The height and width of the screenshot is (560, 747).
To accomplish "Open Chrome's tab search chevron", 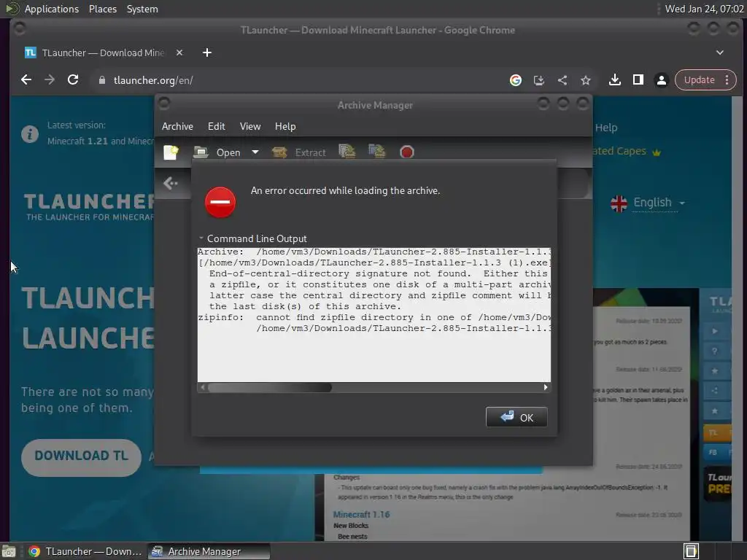I will coord(720,52).
